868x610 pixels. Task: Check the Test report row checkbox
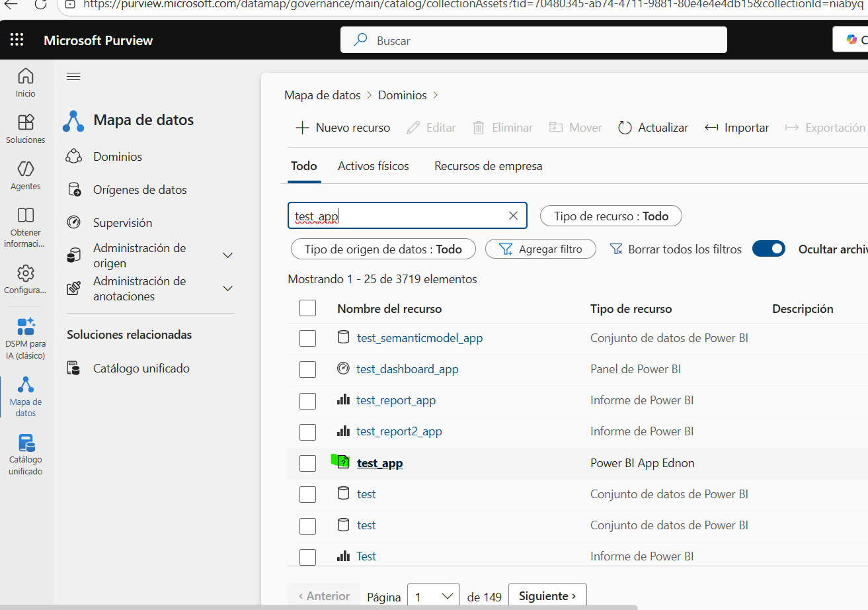[x=307, y=557]
